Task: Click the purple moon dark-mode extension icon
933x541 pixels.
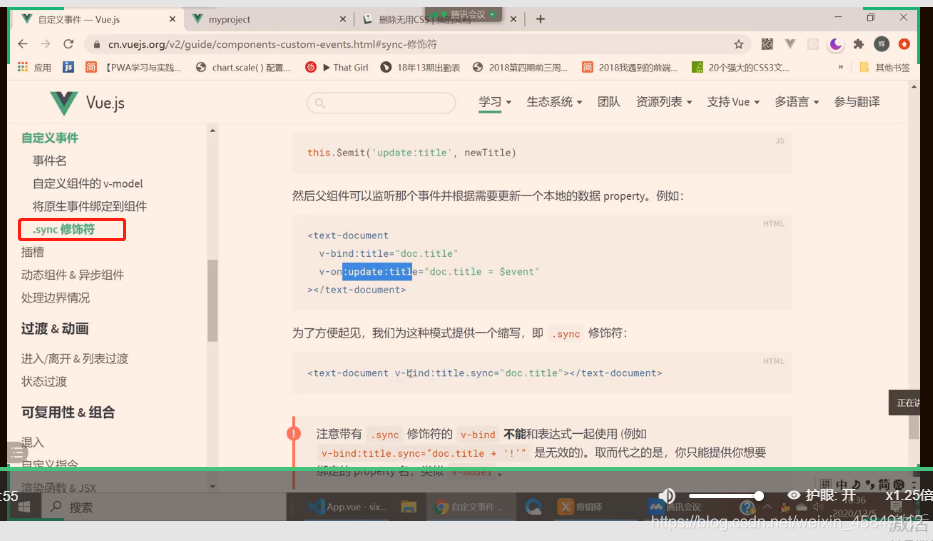Action: point(835,44)
